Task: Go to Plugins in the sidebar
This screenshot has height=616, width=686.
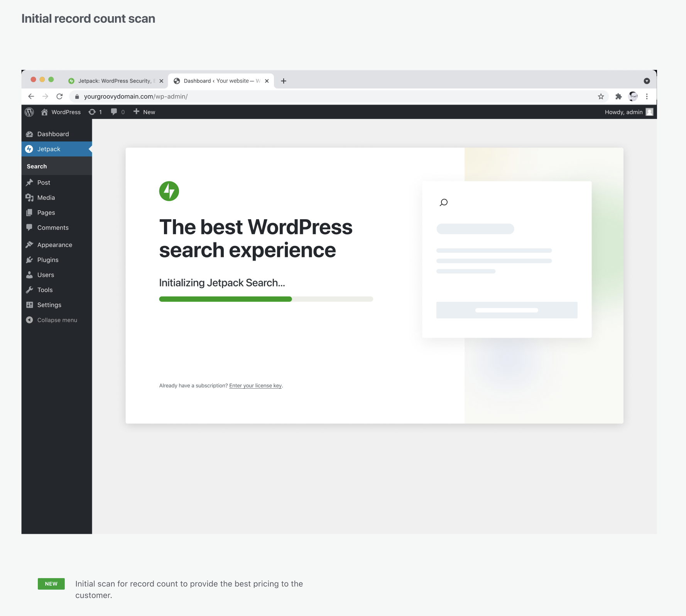Action: [57, 260]
